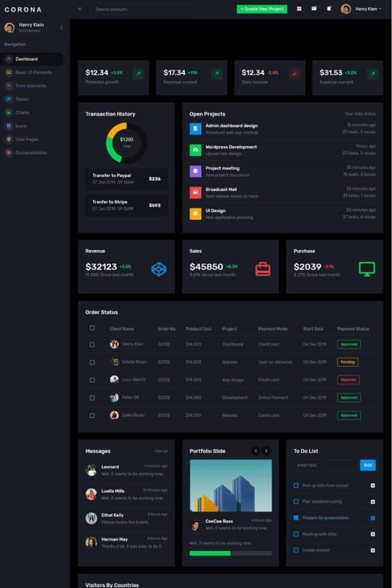Go to Tables in the sidebar
This screenshot has width=392, height=588.
[22, 99]
